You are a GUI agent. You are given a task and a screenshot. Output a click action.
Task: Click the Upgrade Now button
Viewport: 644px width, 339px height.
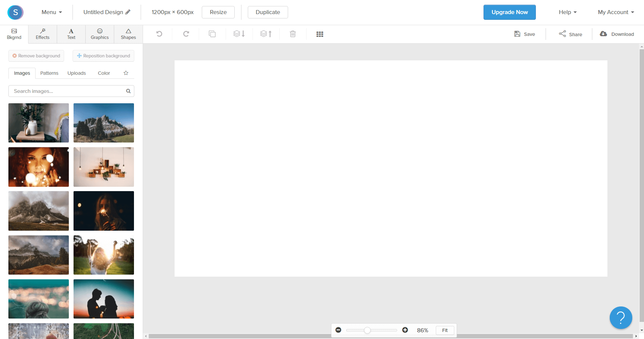[509, 12]
